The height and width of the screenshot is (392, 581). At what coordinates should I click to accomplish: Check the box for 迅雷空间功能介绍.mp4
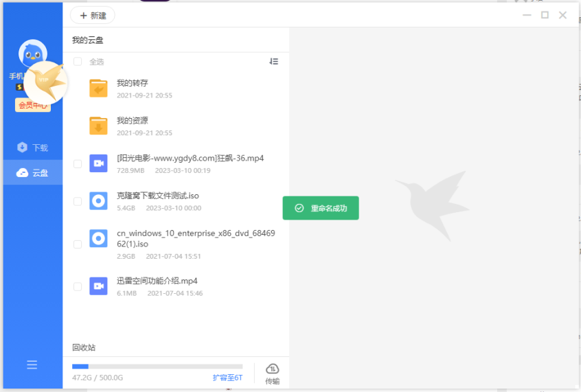78,286
